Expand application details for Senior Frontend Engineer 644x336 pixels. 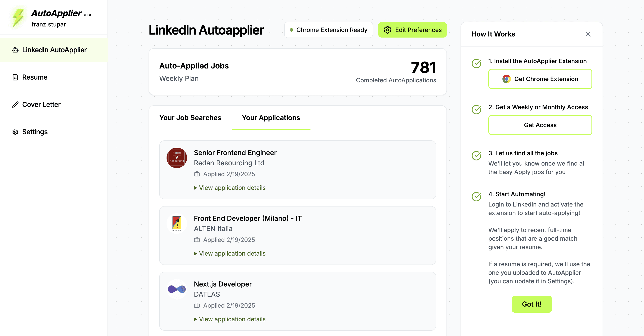230,188
